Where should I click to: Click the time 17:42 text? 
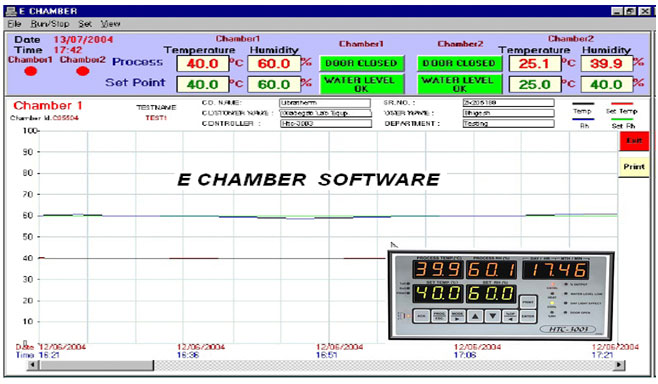(68, 50)
